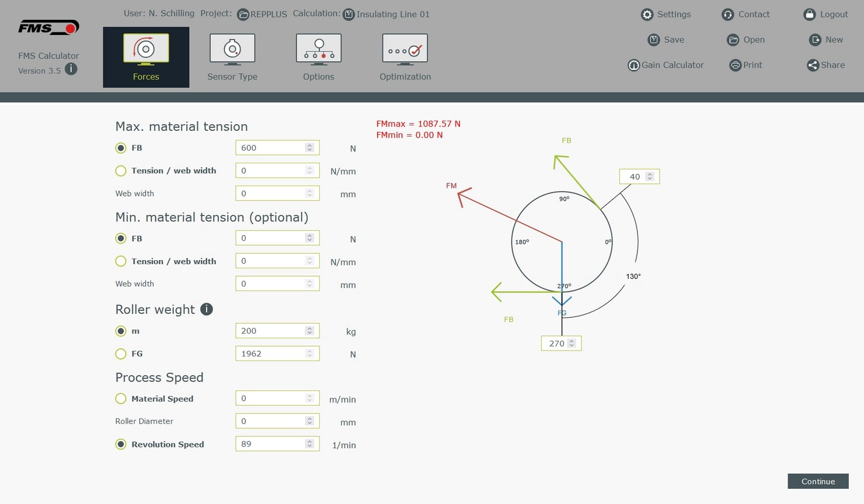Click the Print icon
The image size is (864, 504).
736,65
